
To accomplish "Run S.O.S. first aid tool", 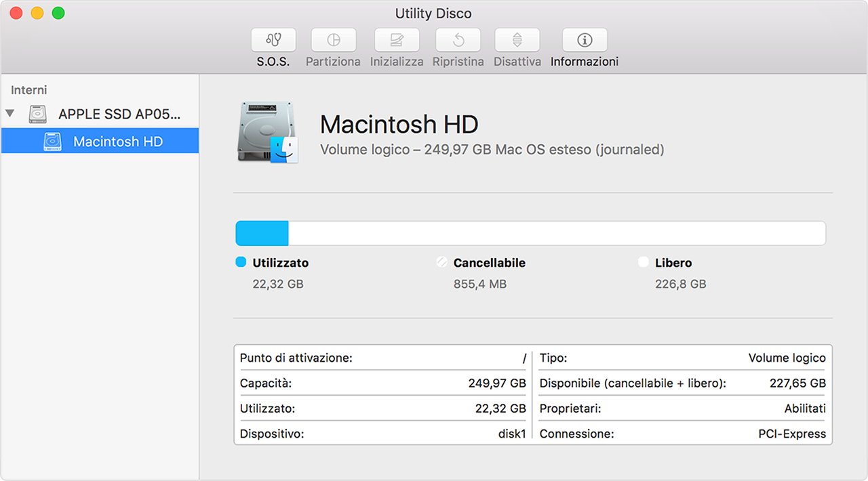I will click(273, 40).
